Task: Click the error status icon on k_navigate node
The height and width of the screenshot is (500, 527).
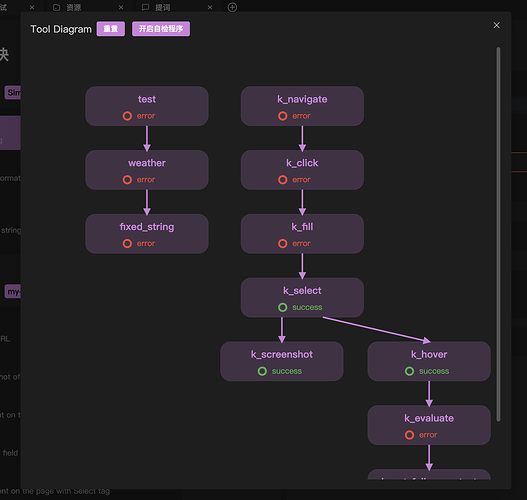Action: [x=283, y=116]
